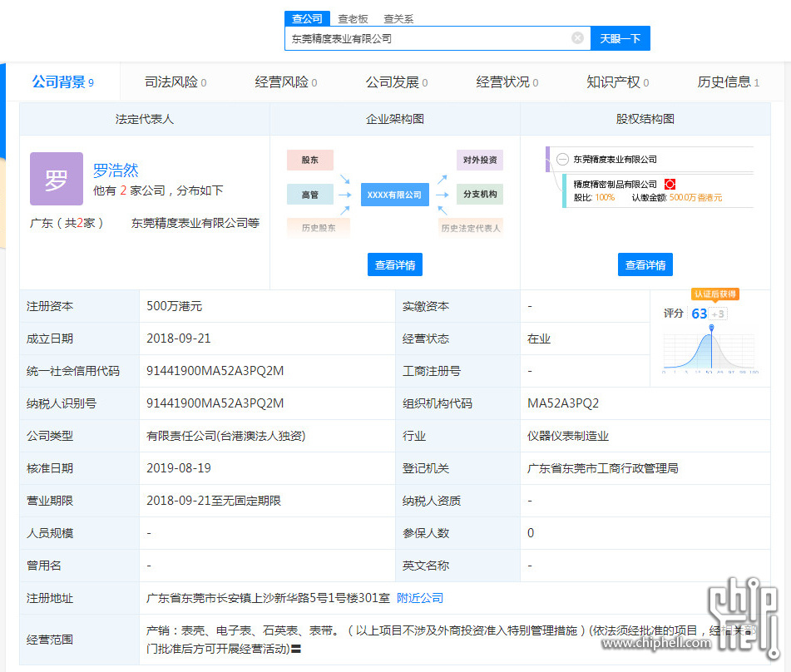
Task: Select the 查公司 search tab
Action: (x=307, y=18)
